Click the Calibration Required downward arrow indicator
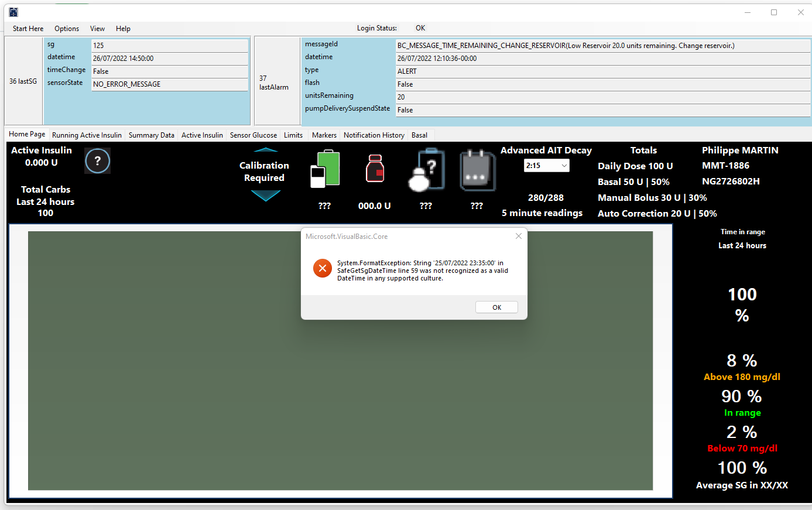The height and width of the screenshot is (510, 812). coord(265,195)
